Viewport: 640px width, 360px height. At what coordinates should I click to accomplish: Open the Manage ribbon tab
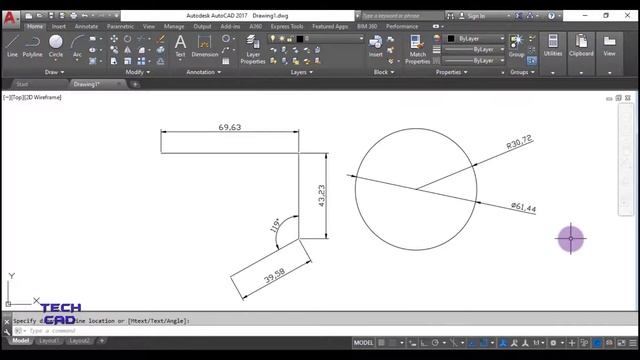[174, 27]
